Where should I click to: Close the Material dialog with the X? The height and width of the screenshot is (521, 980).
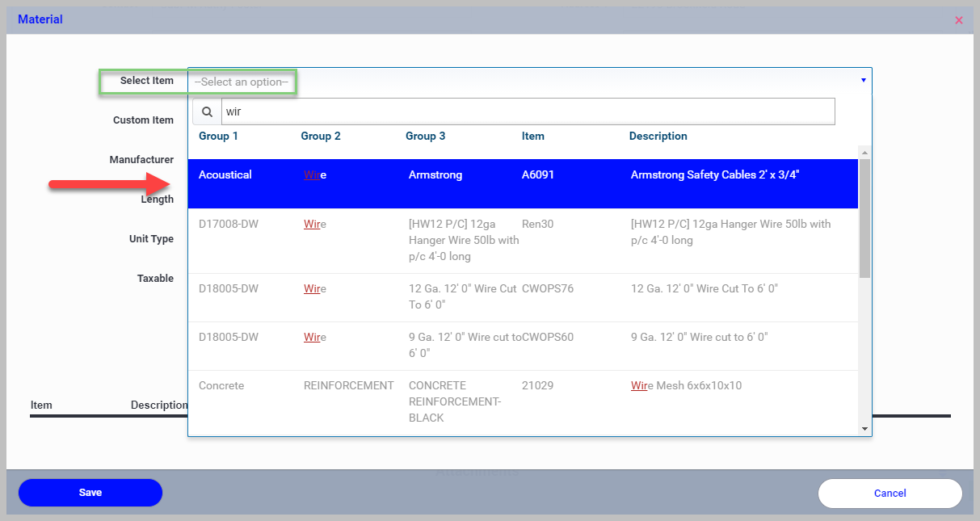[959, 20]
